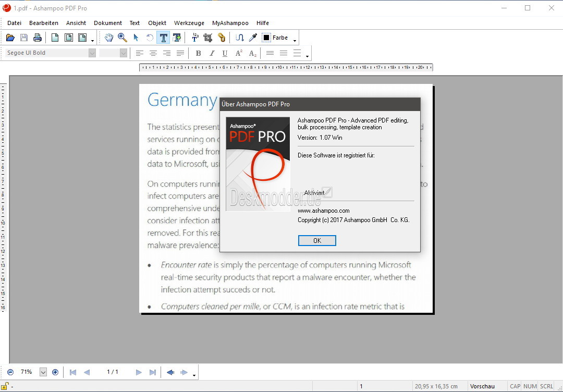Set medium line spacing
This screenshot has height=392, width=563.
[284, 53]
